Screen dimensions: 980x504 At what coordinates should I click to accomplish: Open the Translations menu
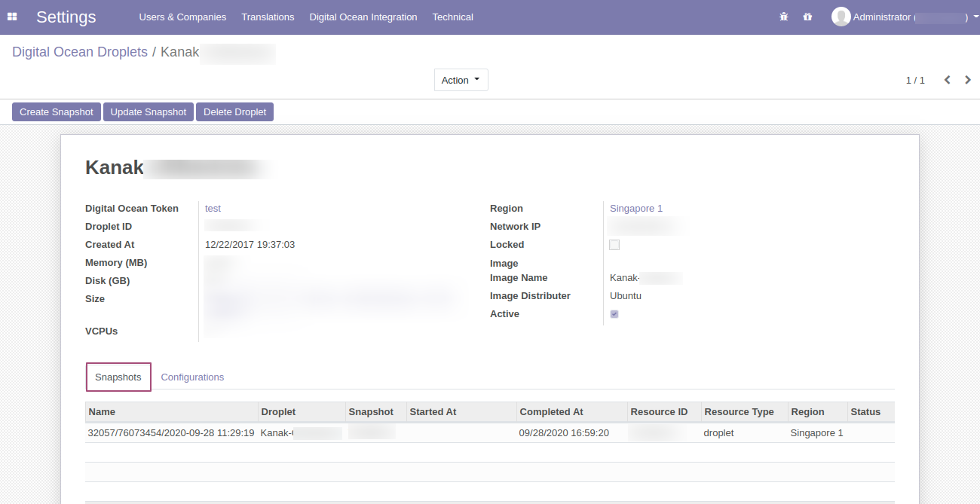268,17
